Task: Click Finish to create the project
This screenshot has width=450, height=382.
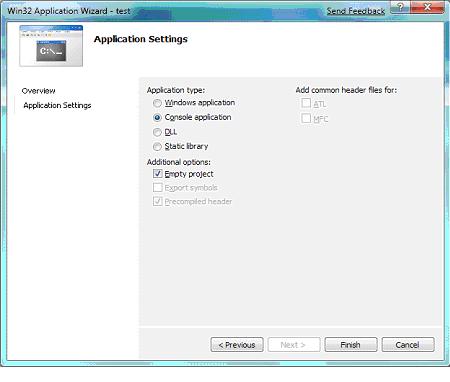Action: (x=351, y=345)
